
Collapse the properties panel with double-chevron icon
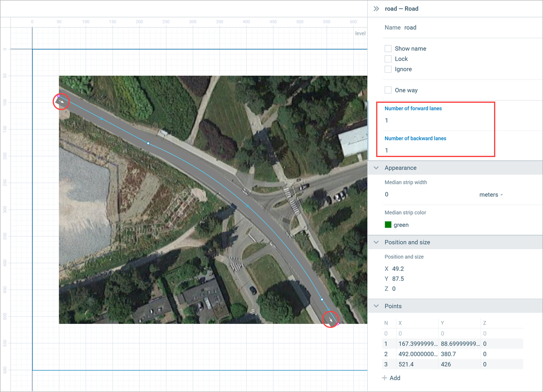(376, 9)
